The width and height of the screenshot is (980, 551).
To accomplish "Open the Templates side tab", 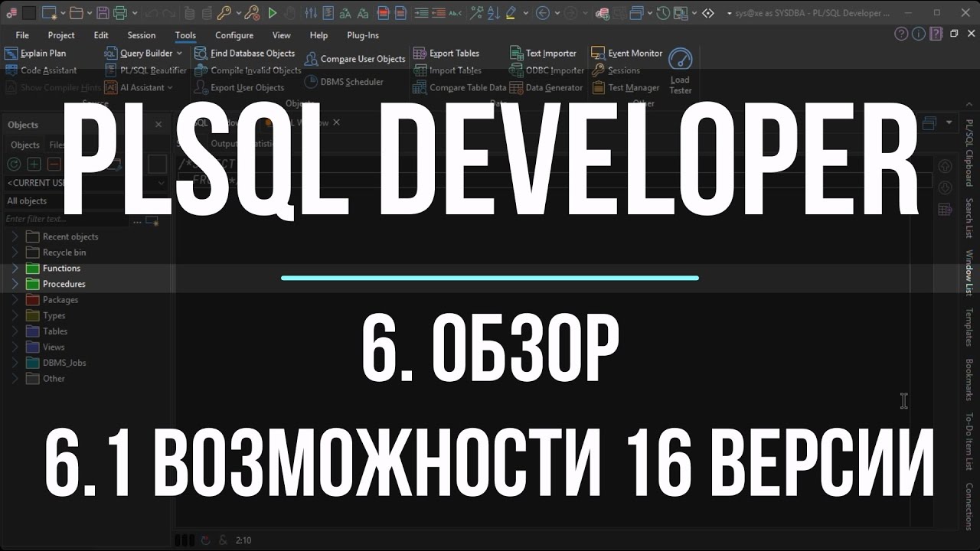I will (x=969, y=328).
